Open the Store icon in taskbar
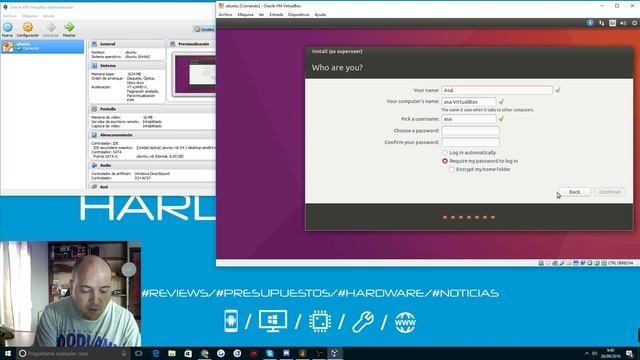Viewport: 640px width, 360px height. (x=188, y=353)
